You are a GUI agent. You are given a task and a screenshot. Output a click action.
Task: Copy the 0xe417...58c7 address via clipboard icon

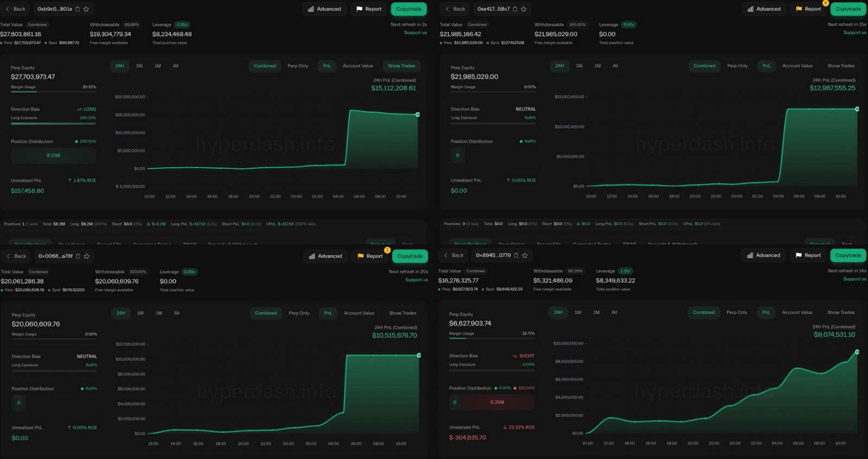click(x=515, y=9)
